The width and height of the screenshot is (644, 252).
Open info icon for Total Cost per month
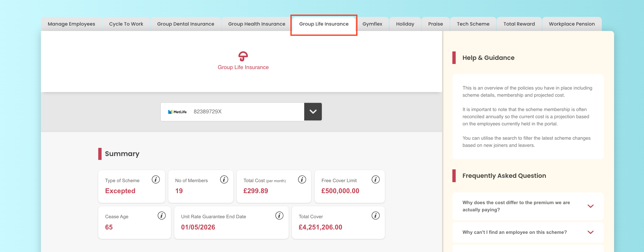click(302, 180)
